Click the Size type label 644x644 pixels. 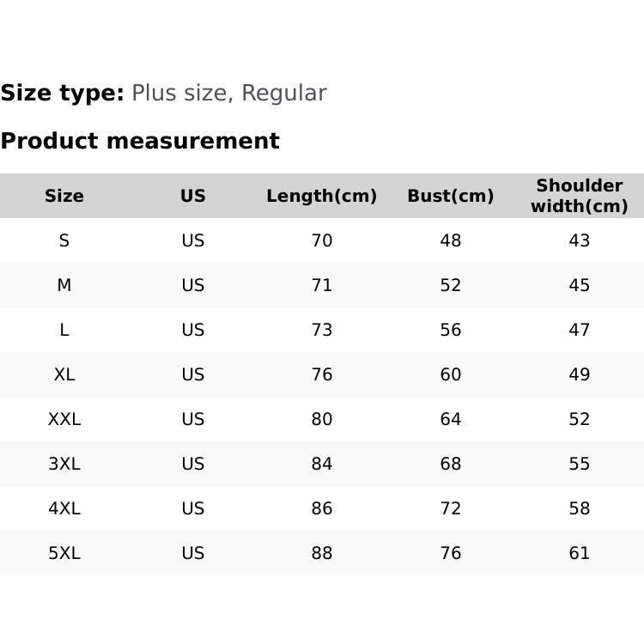tap(63, 93)
